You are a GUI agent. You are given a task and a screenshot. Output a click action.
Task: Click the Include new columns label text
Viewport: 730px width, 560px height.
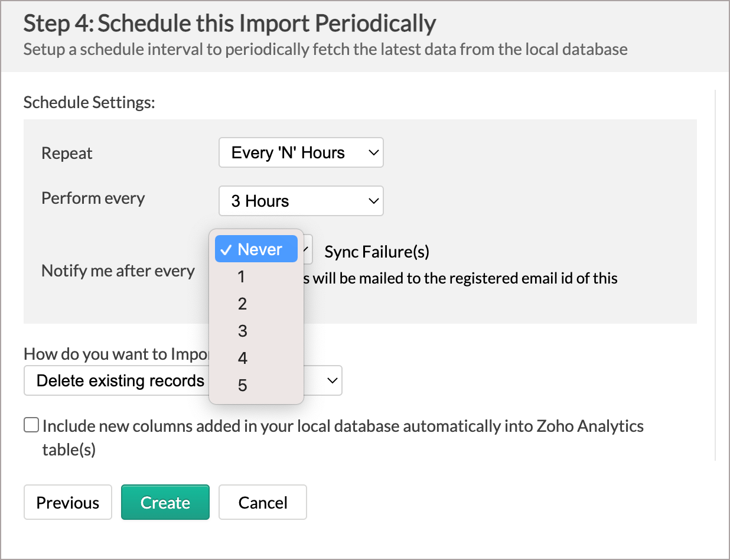[x=343, y=426]
